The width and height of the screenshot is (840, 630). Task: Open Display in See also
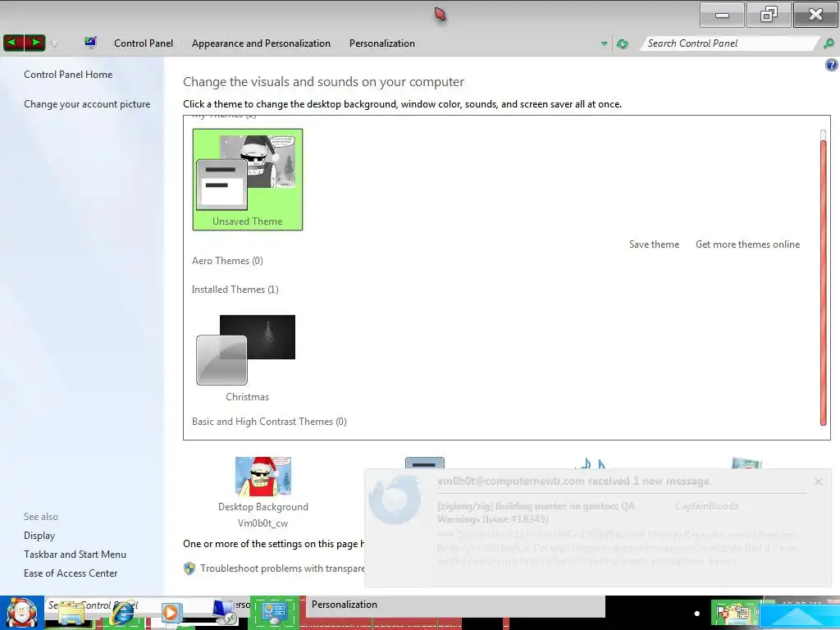tap(39, 536)
